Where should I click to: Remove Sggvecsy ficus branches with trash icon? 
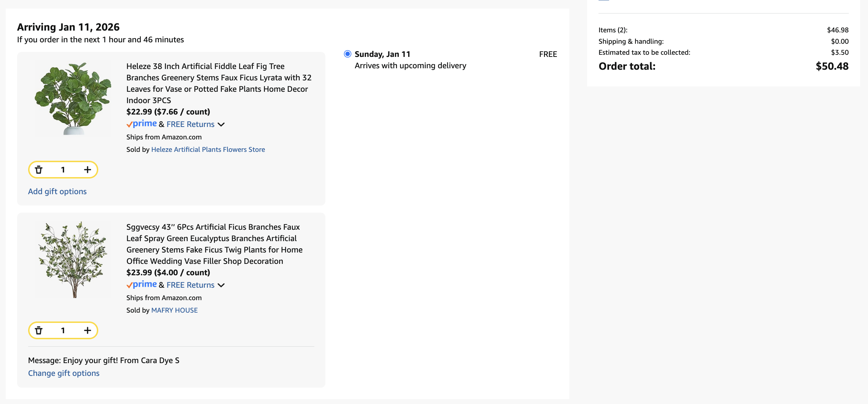[x=39, y=330]
